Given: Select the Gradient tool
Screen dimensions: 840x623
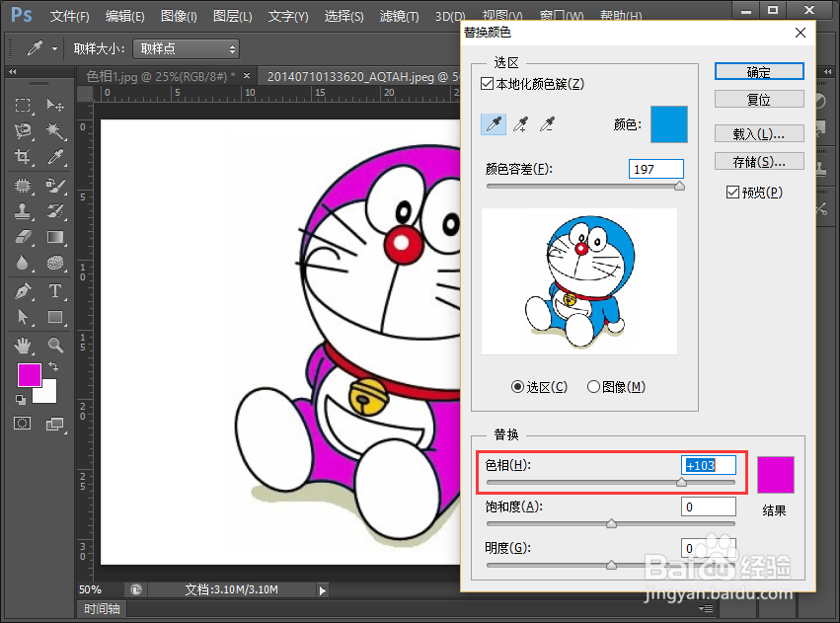Looking at the screenshot, I should [54, 237].
